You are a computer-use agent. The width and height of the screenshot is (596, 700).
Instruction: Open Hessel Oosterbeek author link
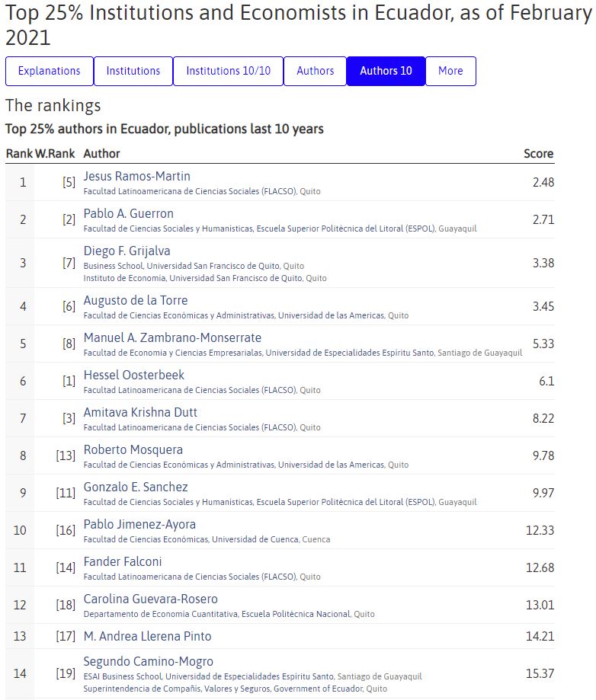coord(133,375)
